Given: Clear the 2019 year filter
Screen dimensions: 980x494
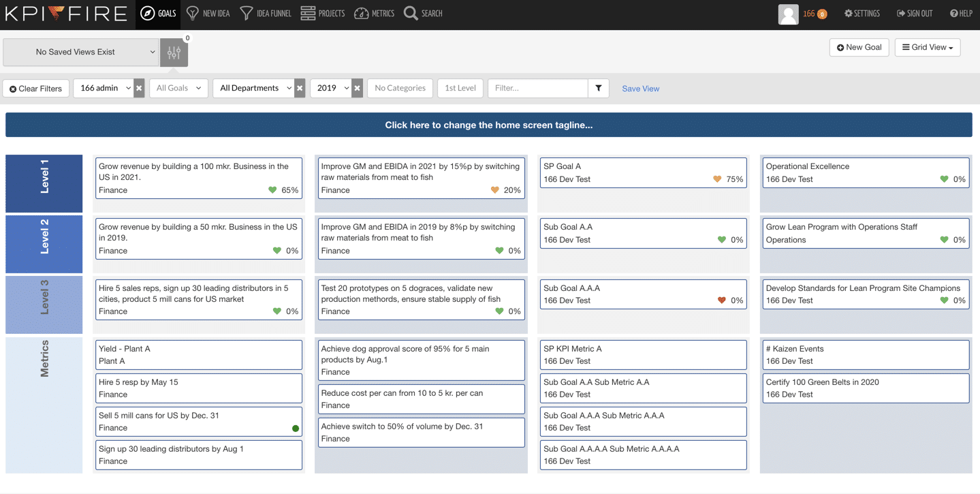Looking at the screenshot, I should point(357,89).
